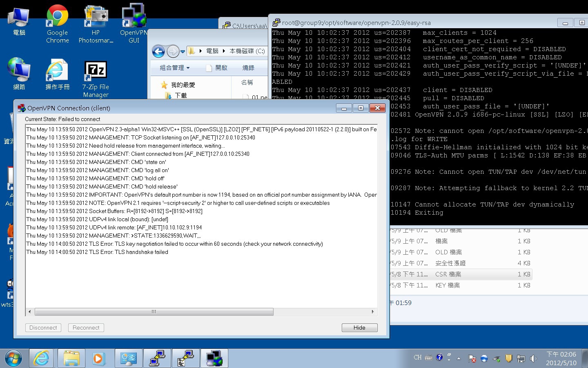The height and width of the screenshot is (368, 588).
Task: Click the blue globe tray icon
Action: [x=484, y=359]
